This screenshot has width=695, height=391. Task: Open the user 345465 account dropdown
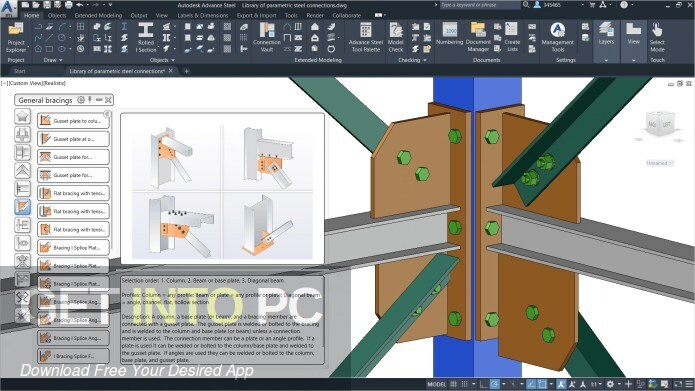coord(583,5)
